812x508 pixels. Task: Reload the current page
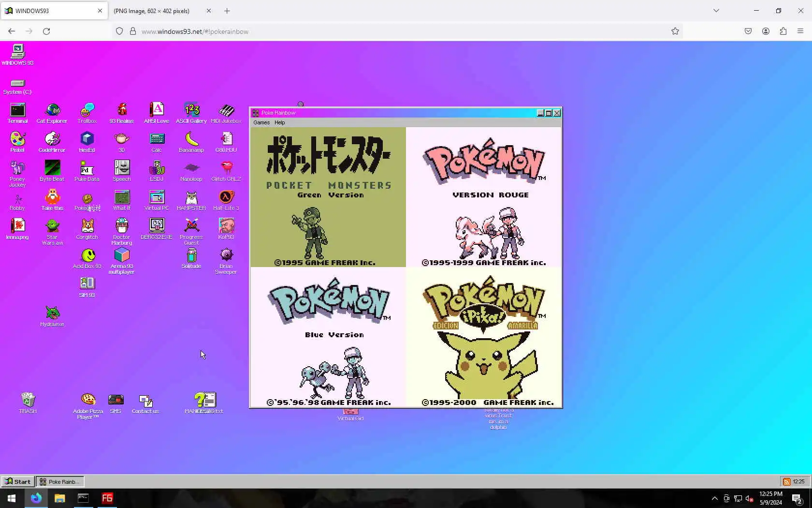click(x=46, y=31)
